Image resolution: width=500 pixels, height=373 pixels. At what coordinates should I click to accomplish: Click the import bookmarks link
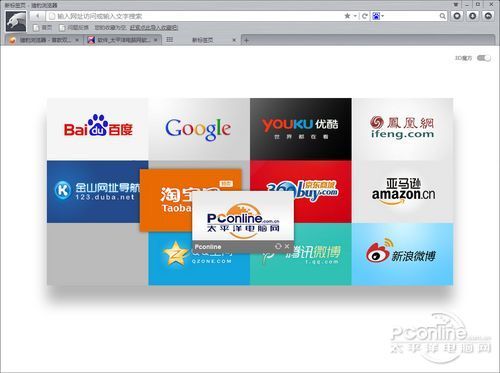(x=154, y=28)
